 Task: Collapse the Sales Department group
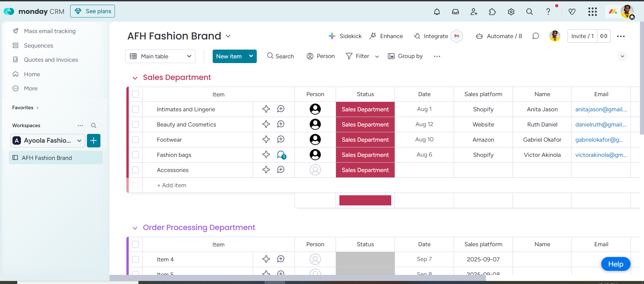pyautogui.click(x=135, y=78)
